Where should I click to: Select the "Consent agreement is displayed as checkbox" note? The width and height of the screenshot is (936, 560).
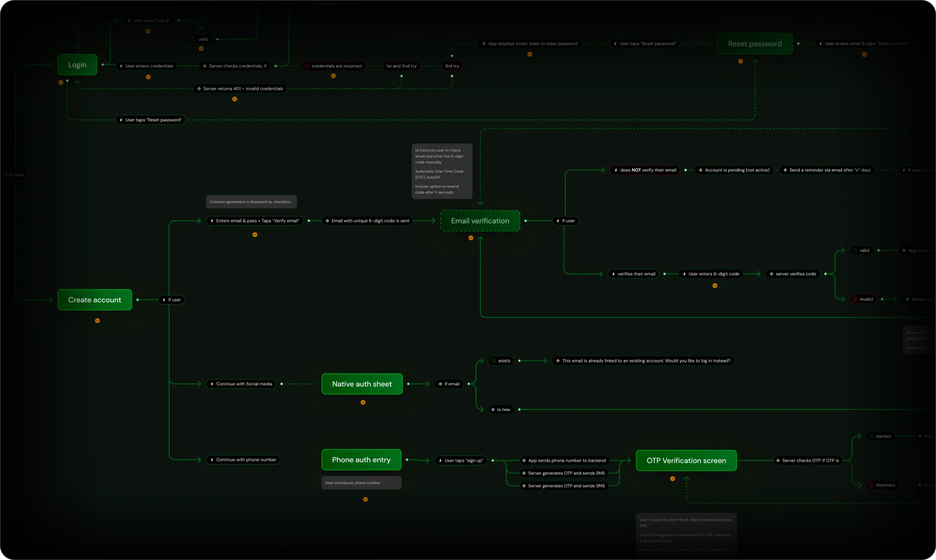[251, 202]
